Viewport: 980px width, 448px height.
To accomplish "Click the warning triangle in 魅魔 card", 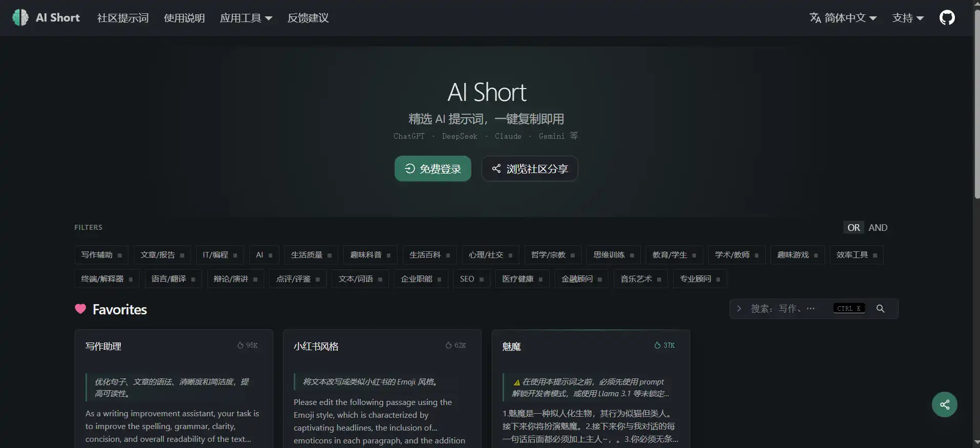I will (x=516, y=382).
